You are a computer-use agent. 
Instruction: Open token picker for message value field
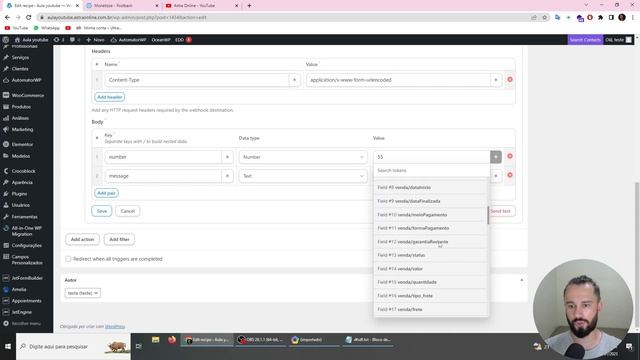pyautogui.click(x=496, y=176)
